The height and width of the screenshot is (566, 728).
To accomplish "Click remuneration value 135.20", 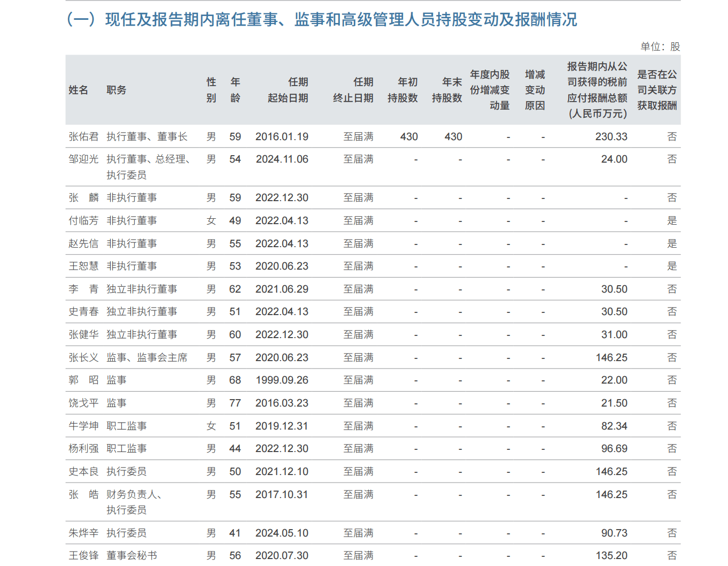I will [611, 555].
